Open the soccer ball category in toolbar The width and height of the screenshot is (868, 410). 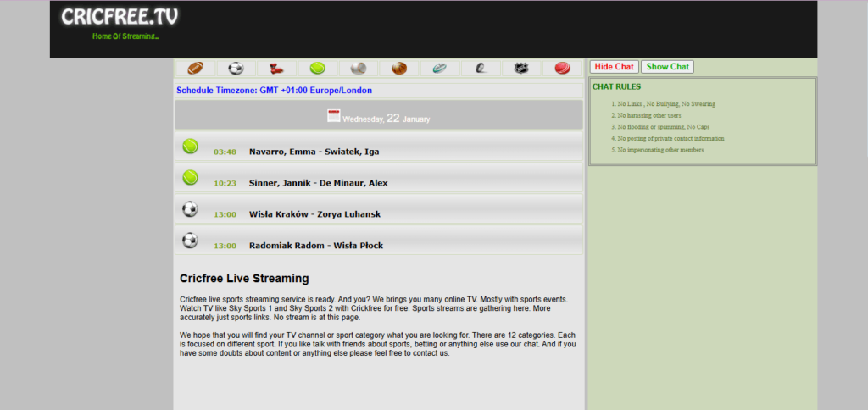pos(236,68)
